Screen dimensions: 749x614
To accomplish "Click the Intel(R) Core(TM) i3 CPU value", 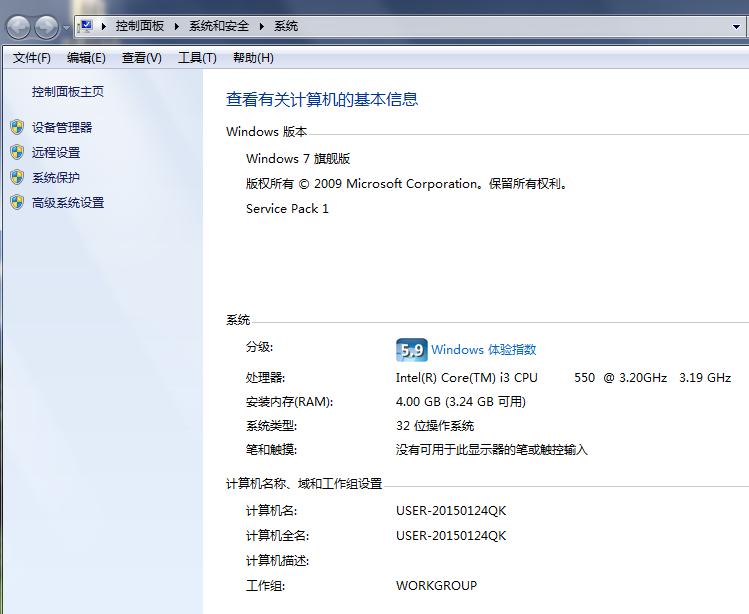I will click(x=563, y=377).
